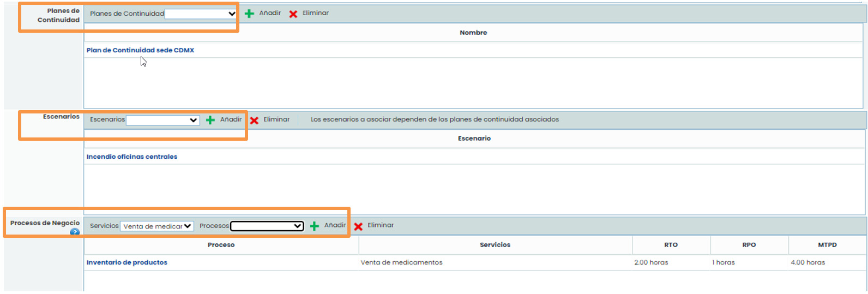Open the Servicios dropdown showing Venta de medicar
This screenshot has width=868, height=294.
[157, 226]
